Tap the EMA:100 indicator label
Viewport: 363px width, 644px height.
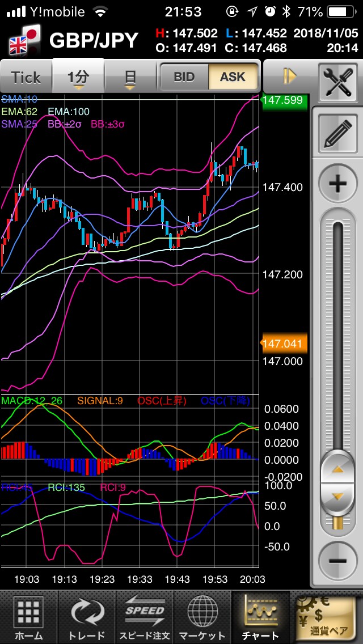(x=69, y=112)
